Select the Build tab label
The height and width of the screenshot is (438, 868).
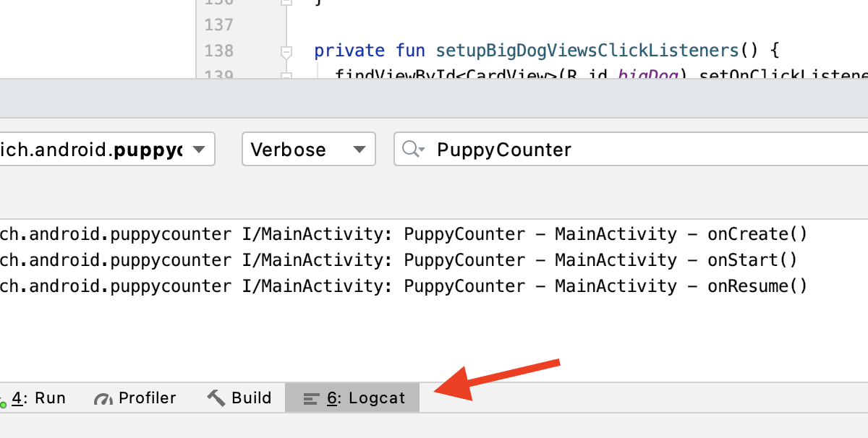point(251,398)
